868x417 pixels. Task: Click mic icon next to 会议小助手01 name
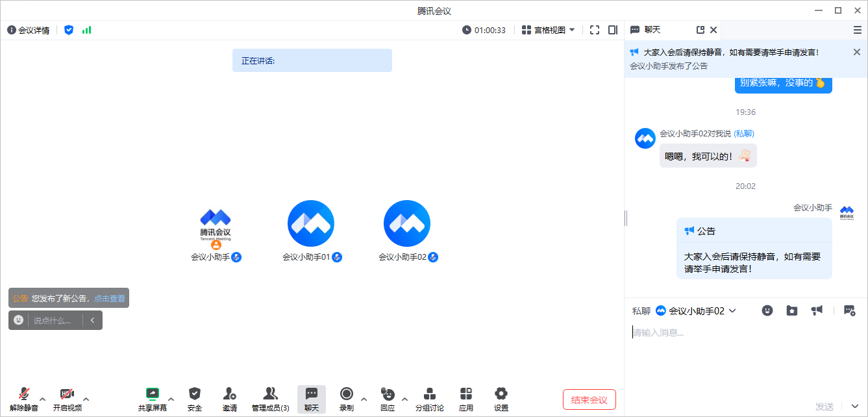click(337, 257)
